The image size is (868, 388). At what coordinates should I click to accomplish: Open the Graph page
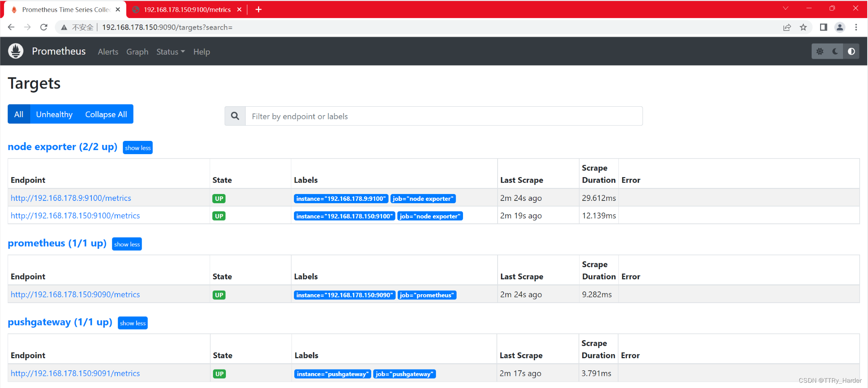pos(137,52)
